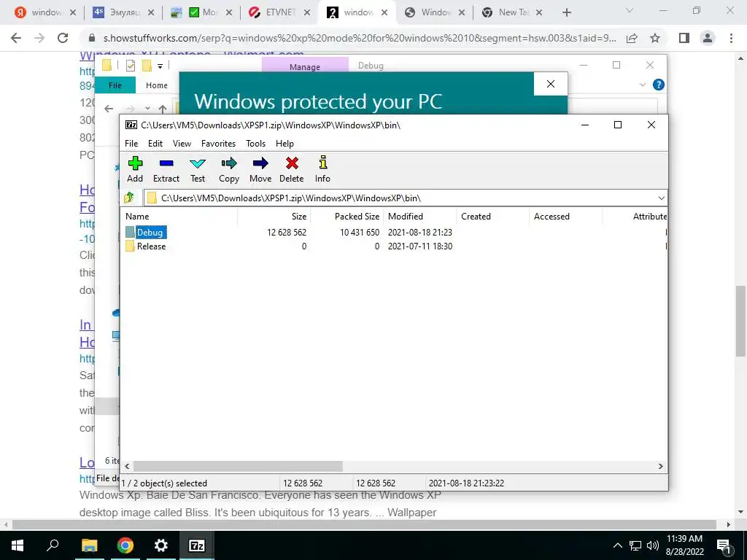Click the Move toolbar button
The width and height of the screenshot is (747, 560).
pyautogui.click(x=260, y=169)
